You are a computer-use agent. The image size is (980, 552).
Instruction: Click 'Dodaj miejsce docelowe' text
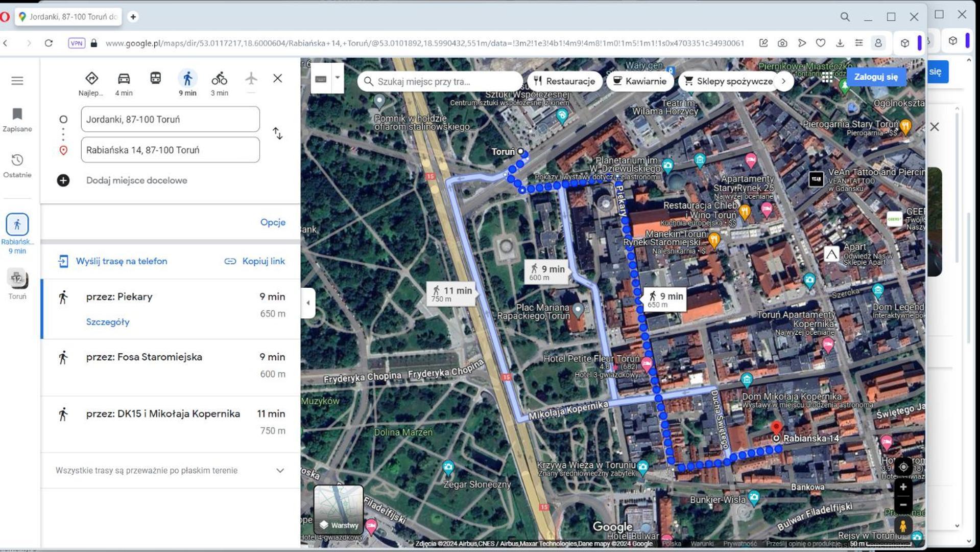point(136,180)
